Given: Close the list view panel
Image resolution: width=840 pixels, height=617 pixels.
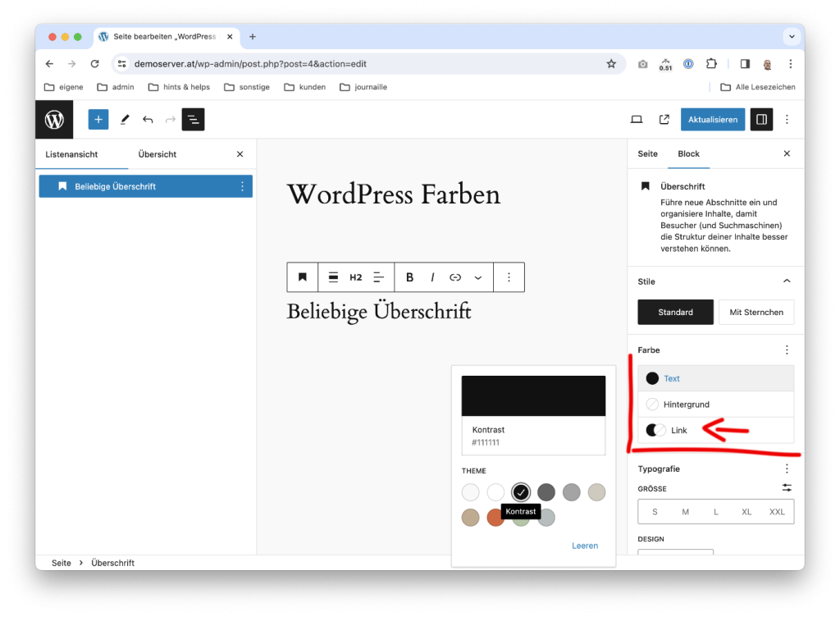Looking at the screenshot, I should point(240,154).
